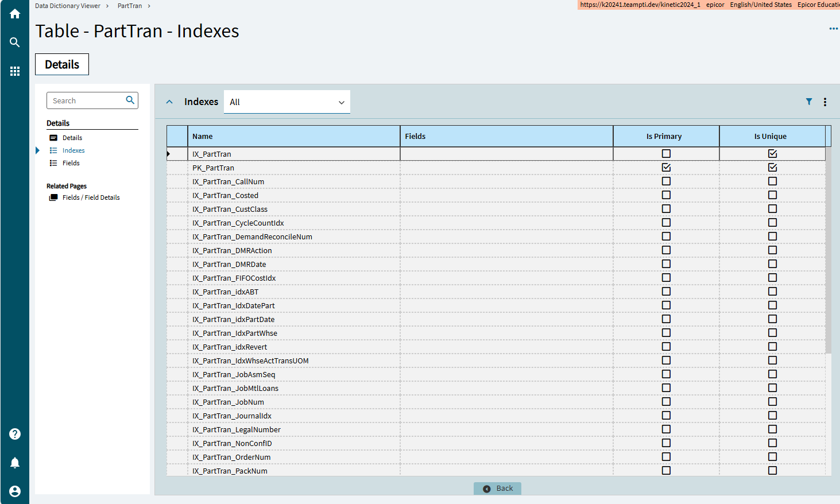Open Indexes page in navigation
The width and height of the screenshot is (840, 504).
coord(73,150)
